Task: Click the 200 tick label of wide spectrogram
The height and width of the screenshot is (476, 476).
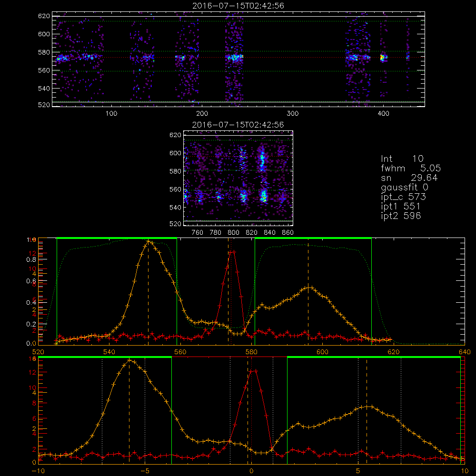Action: (x=202, y=114)
